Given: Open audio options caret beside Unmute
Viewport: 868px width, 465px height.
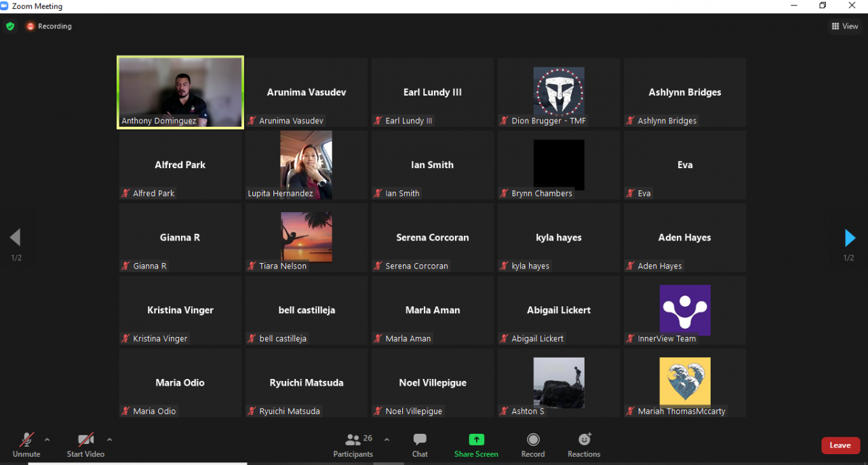Looking at the screenshot, I should point(47,439).
